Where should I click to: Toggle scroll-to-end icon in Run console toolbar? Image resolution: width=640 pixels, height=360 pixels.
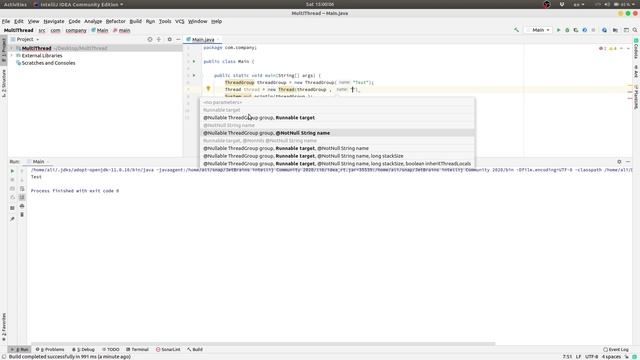(22, 197)
